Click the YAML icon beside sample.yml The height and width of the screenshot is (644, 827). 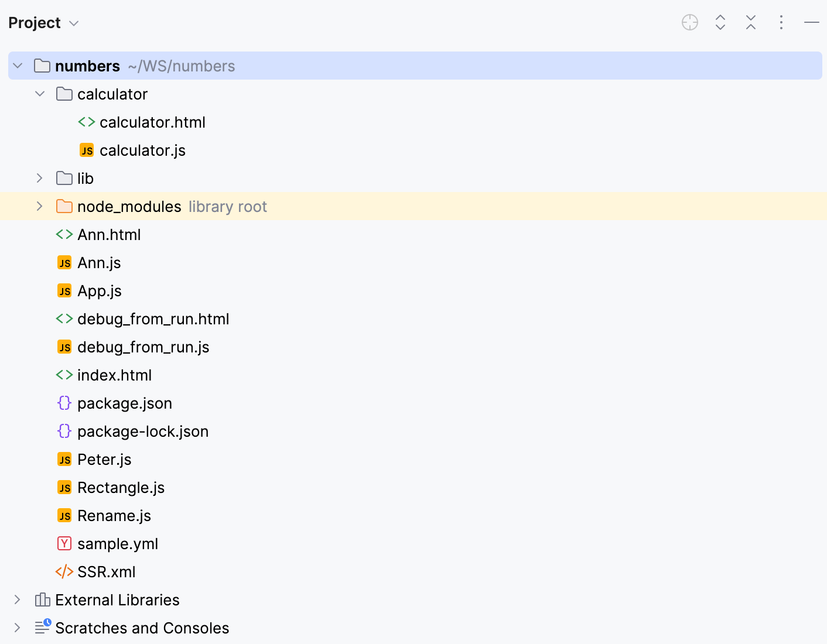tap(64, 543)
